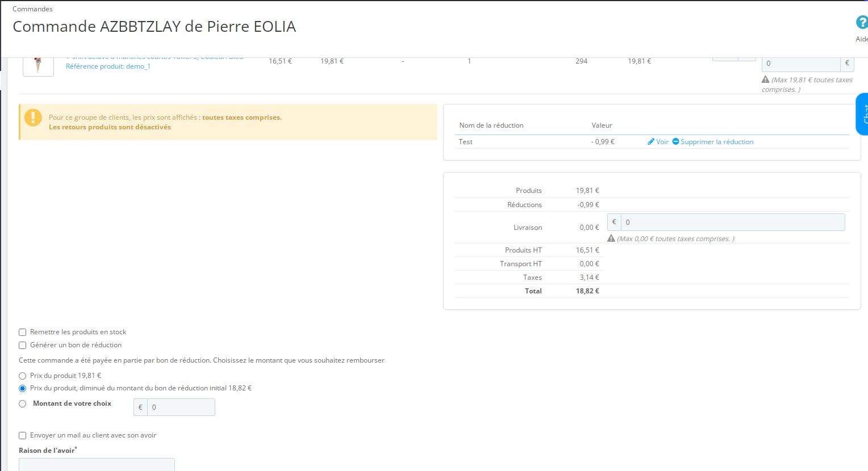Click the pencil icon next to Voir

pyautogui.click(x=651, y=142)
